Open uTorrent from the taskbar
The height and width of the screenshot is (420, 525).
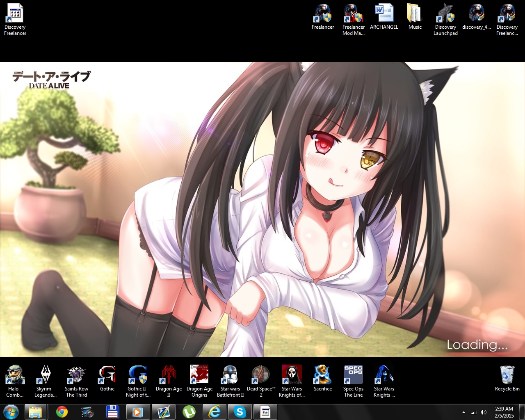189,412
